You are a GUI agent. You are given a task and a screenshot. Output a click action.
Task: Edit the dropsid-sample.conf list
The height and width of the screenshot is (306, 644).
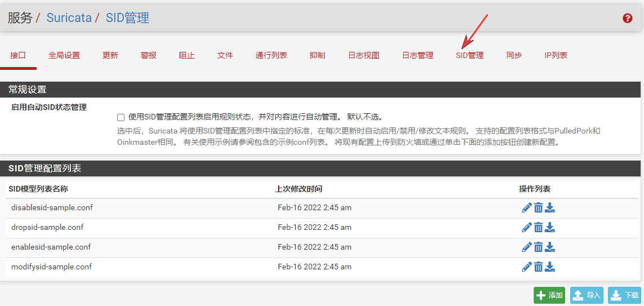[x=526, y=228]
